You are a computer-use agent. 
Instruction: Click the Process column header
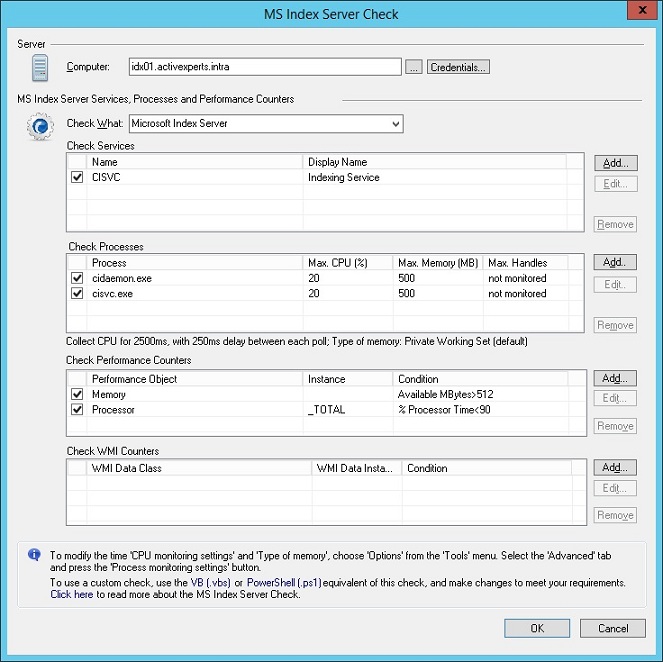[195, 263]
